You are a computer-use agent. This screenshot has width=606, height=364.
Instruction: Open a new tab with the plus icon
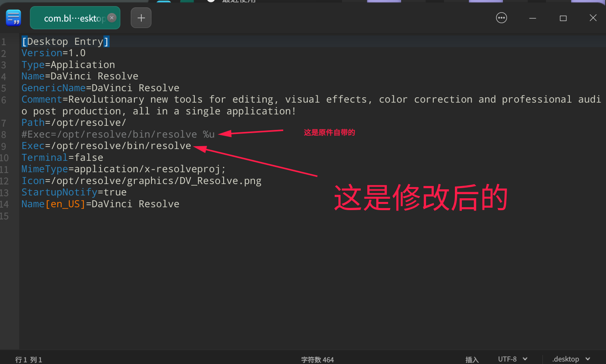pyautogui.click(x=141, y=18)
